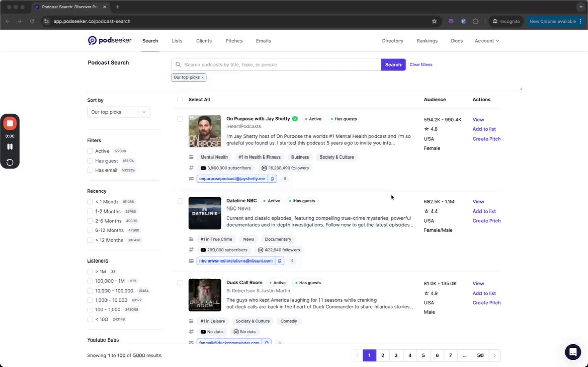Click the #1 in True Crime tag
Image resolution: width=588 pixels, height=367 pixels.
pos(216,239)
